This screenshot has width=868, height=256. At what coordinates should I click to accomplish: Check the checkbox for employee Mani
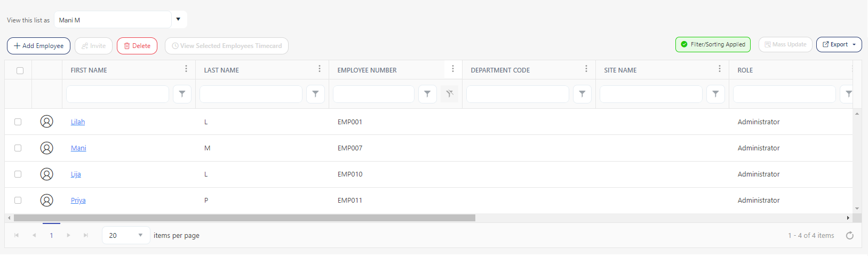(18, 148)
